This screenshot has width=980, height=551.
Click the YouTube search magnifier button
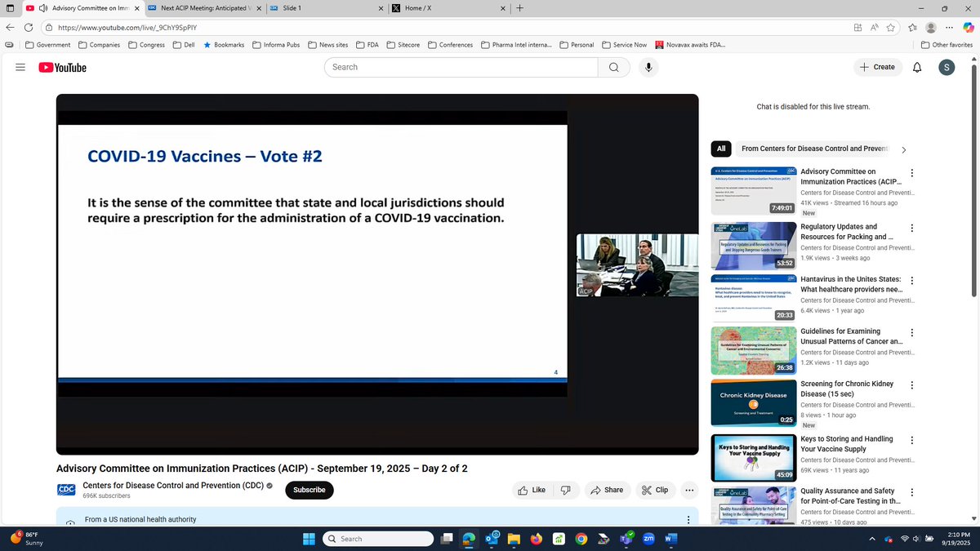coord(613,67)
